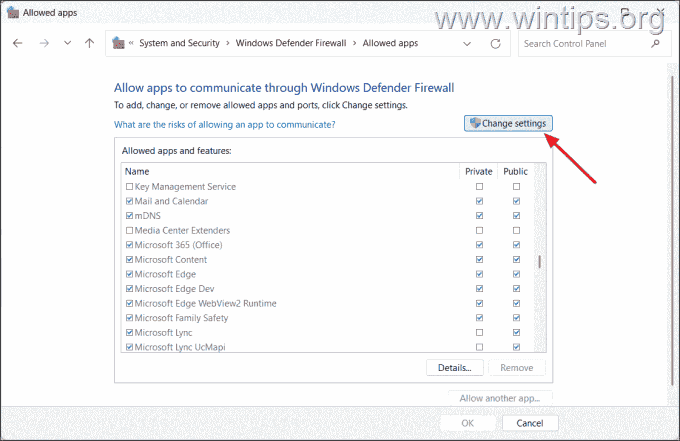Viewport: 680px width, 441px height.
Task: Enable Public for Media Center Extenders
Action: [516, 230]
